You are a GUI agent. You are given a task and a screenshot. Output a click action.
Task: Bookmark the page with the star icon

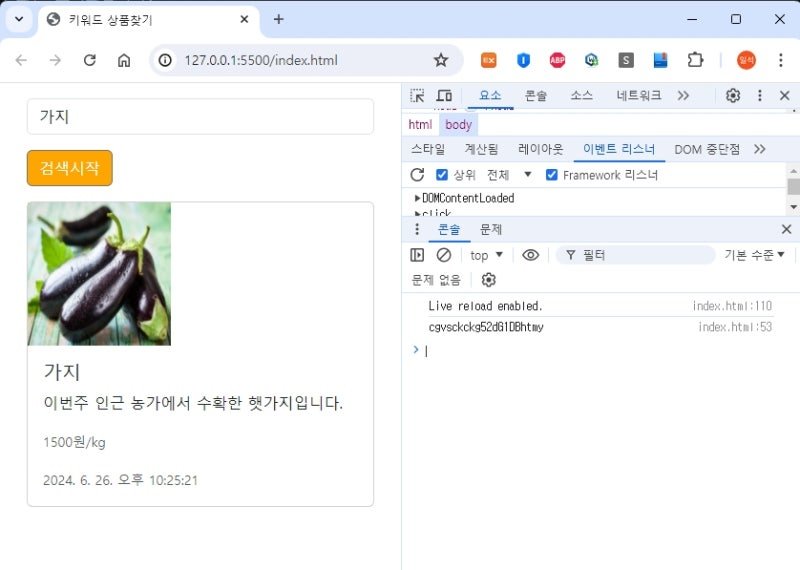pyautogui.click(x=441, y=60)
